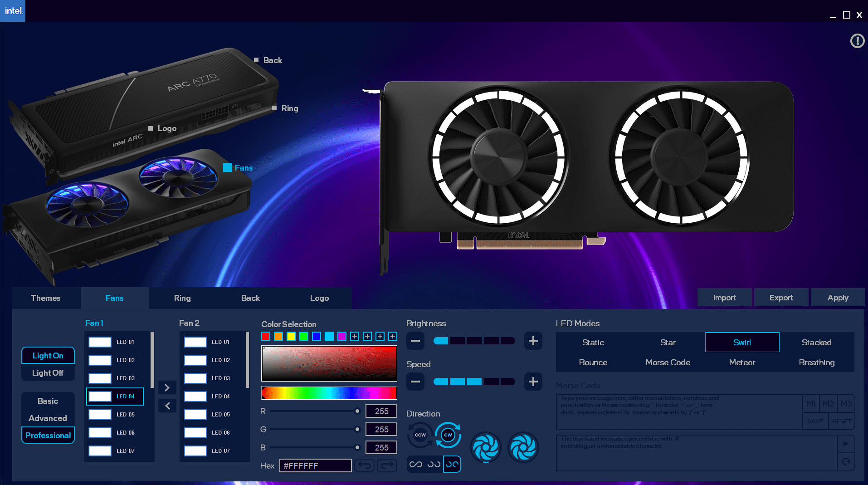
Task: Open the info alert icon at top right
Action: coord(857,41)
